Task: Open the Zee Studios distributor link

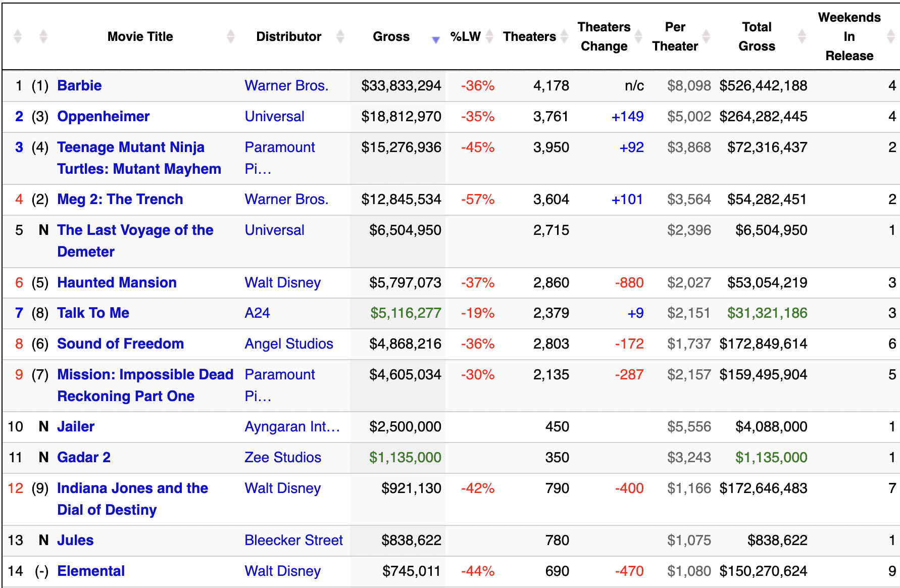Action: pyautogui.click(x=282, y=457)
